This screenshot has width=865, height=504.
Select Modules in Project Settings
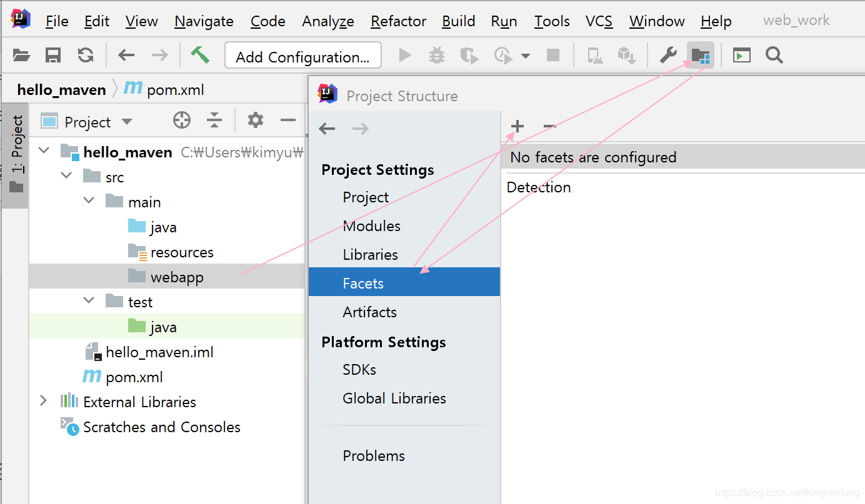pyautogui.click(x=404, y=226)
